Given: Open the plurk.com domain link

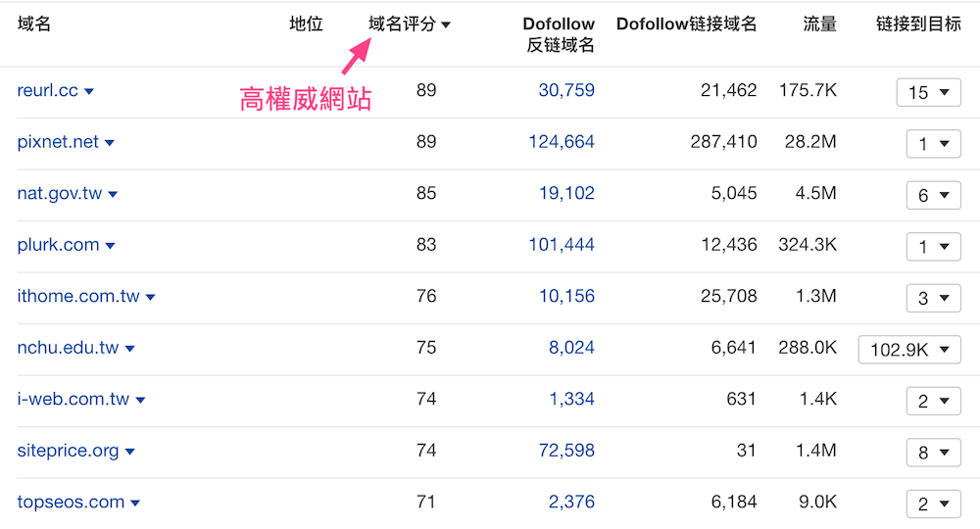Looking at the screenshot, I should (x=58, y=245).
